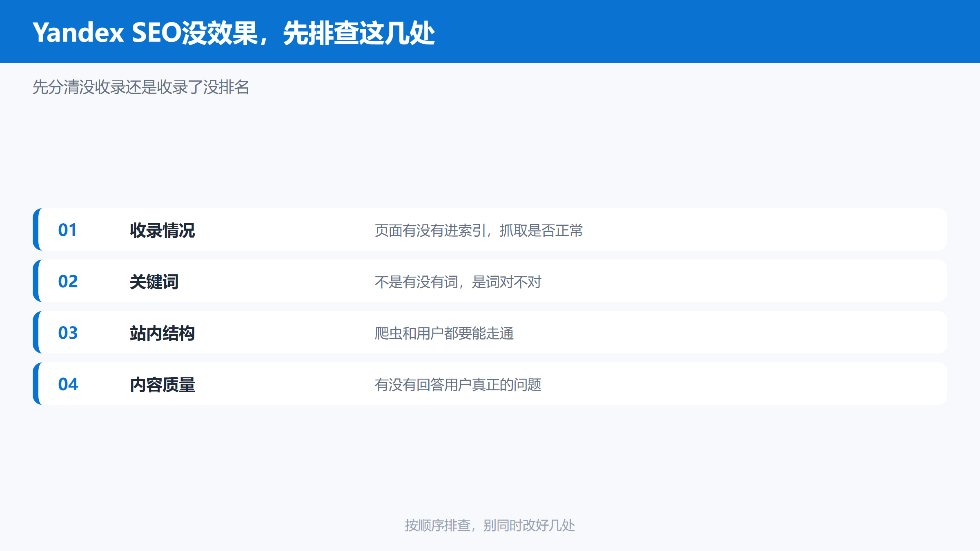Click the text '不是有没有词，是词对不对'
Image resolution: width=980 pixels, height=551 pixels.
(458, 282)
